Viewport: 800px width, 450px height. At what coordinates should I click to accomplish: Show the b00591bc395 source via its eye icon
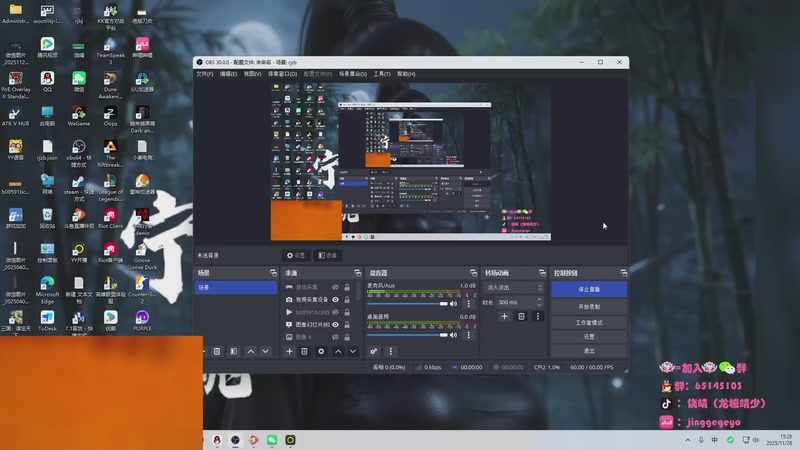point(335,312)
